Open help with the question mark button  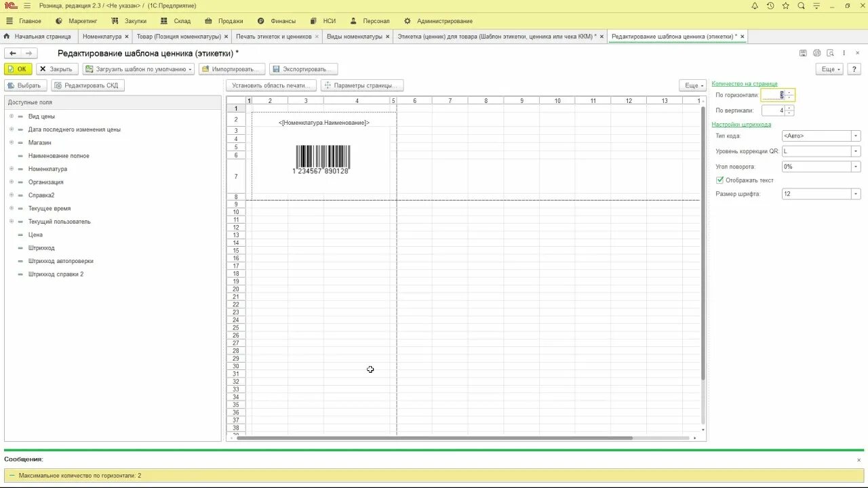[x=854, y=68]
